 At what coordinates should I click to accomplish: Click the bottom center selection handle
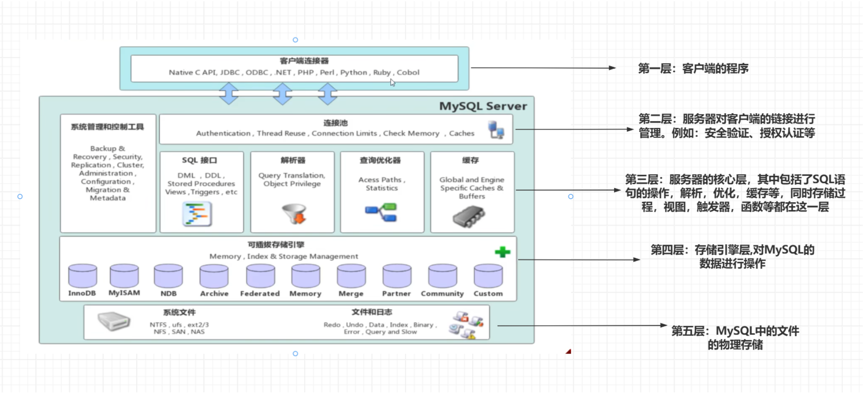pos(296,354)
